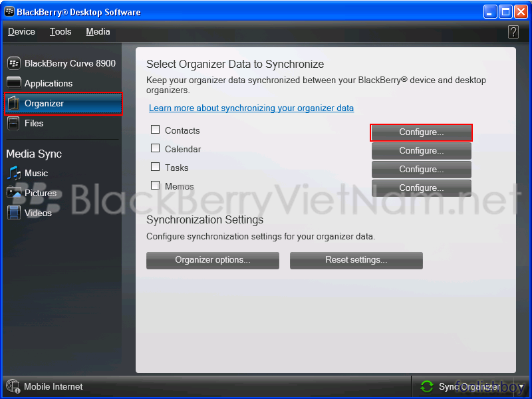This screenshot has width=532, height=399.
Task: Open Organizer options dialog
Action: [213, 260]
